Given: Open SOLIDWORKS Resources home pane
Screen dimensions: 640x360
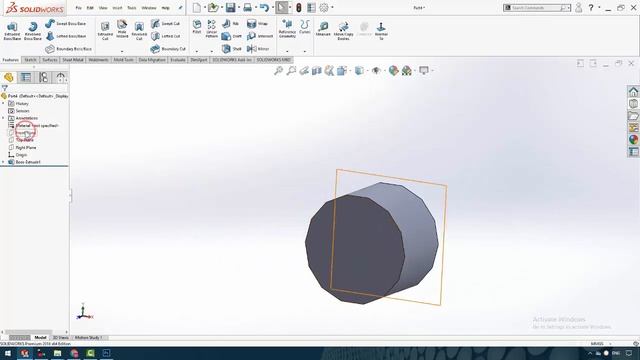Looking at the screenshot, I should 633,91.
